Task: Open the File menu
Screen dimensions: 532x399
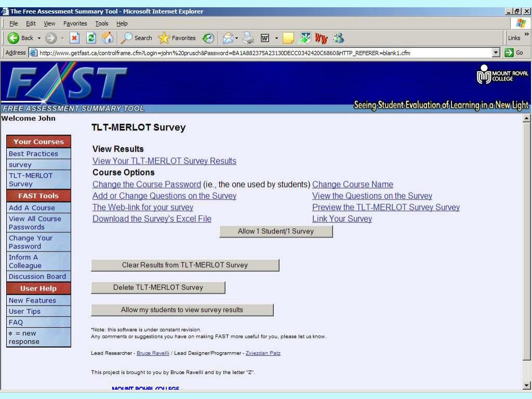Action: tap(14, 23)
